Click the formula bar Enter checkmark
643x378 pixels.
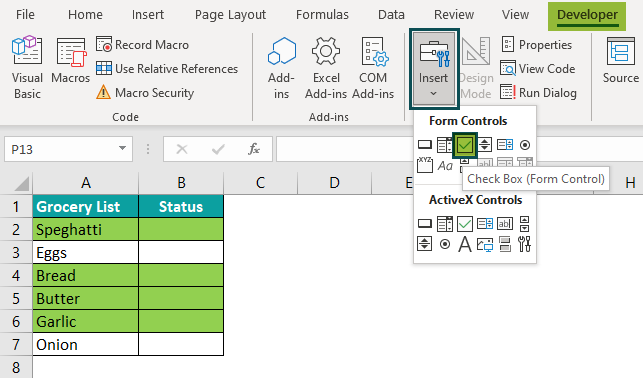pos(218,149)
